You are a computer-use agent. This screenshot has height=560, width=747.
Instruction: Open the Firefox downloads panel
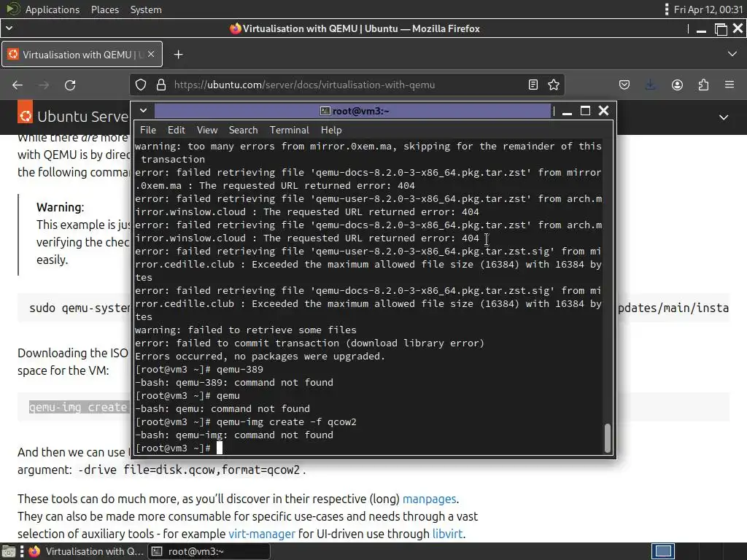pos(650,85)
